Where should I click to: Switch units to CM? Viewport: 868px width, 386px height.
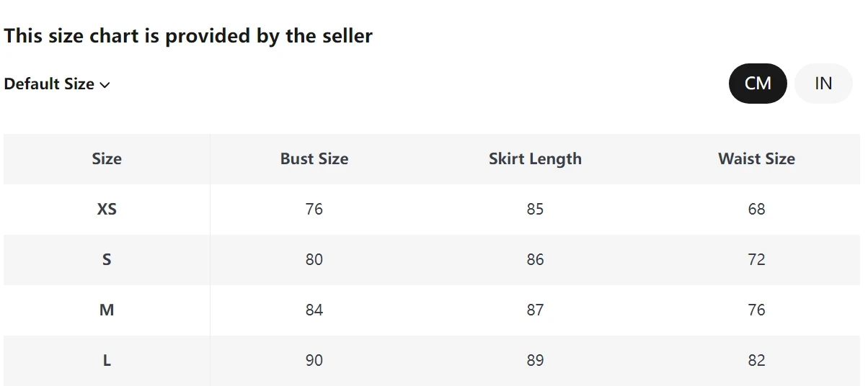click(x=758, y=84)
